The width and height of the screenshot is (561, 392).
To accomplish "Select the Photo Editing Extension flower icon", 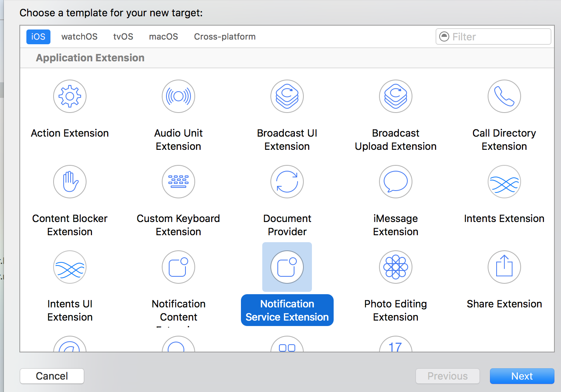I will coord(396,267).
